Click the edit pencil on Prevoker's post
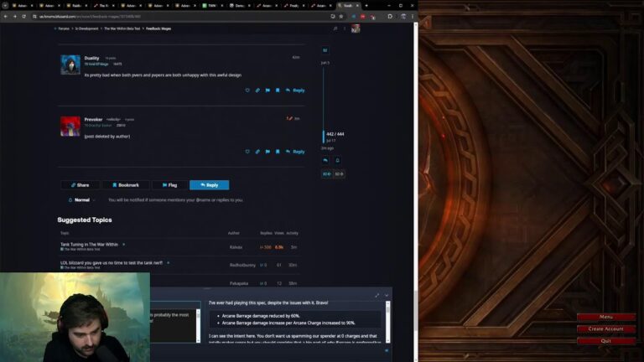Screen dimensions: 644x362 point(289,119)
